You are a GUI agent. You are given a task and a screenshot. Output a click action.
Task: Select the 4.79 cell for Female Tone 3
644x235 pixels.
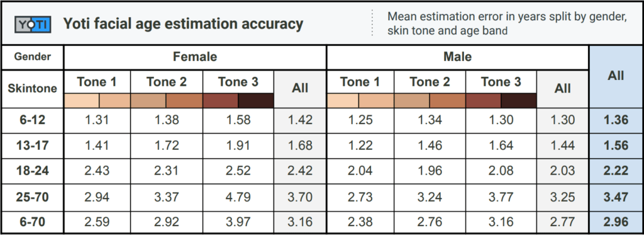238,197
